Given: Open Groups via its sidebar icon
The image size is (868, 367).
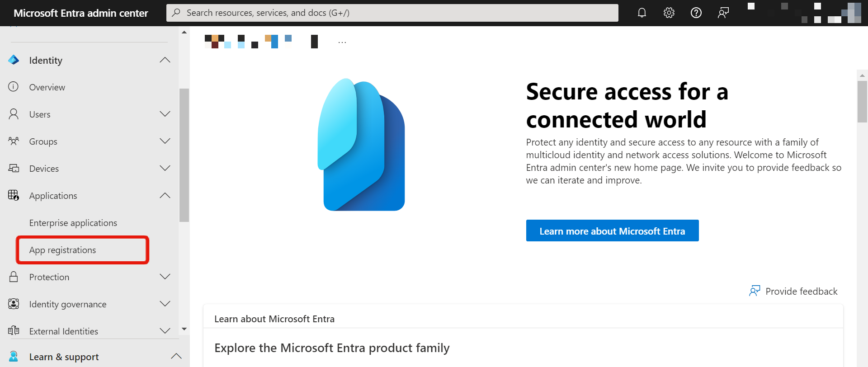Looking at the screenshot, I should coord(14,141).
